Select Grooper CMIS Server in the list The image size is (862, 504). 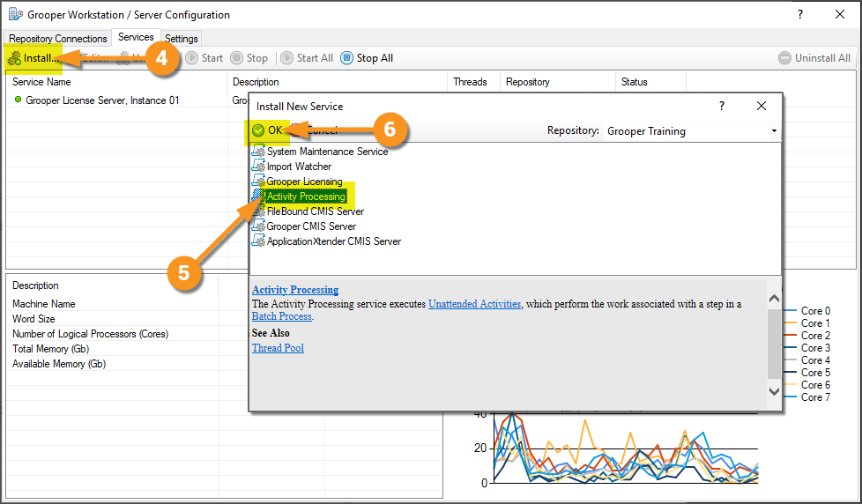311,226
